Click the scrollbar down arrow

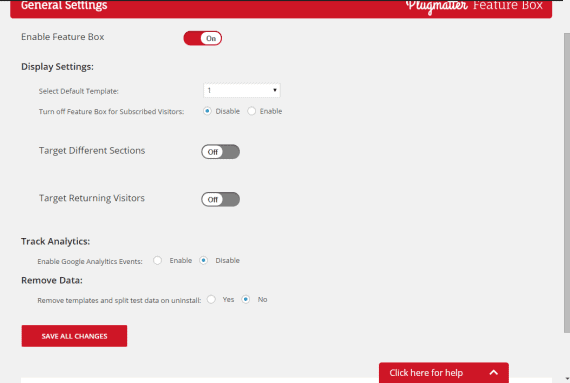(567, 379)
